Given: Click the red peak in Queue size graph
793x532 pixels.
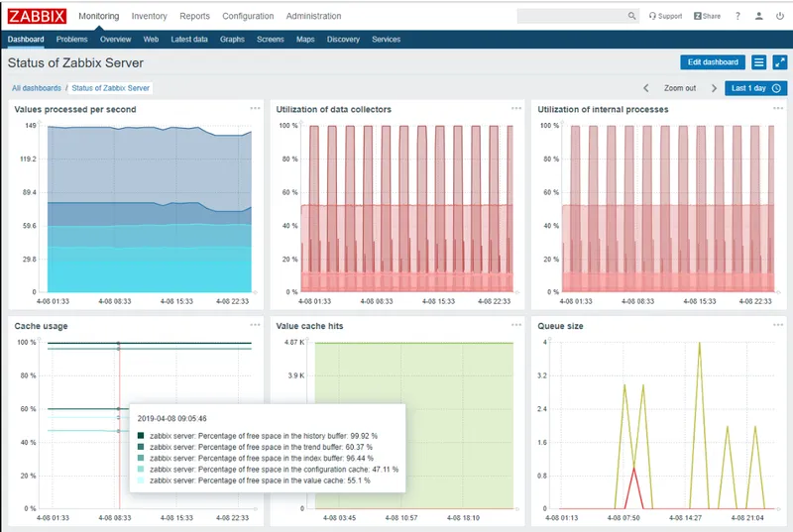Looking at the screenshot, I should tap(633, 470).
